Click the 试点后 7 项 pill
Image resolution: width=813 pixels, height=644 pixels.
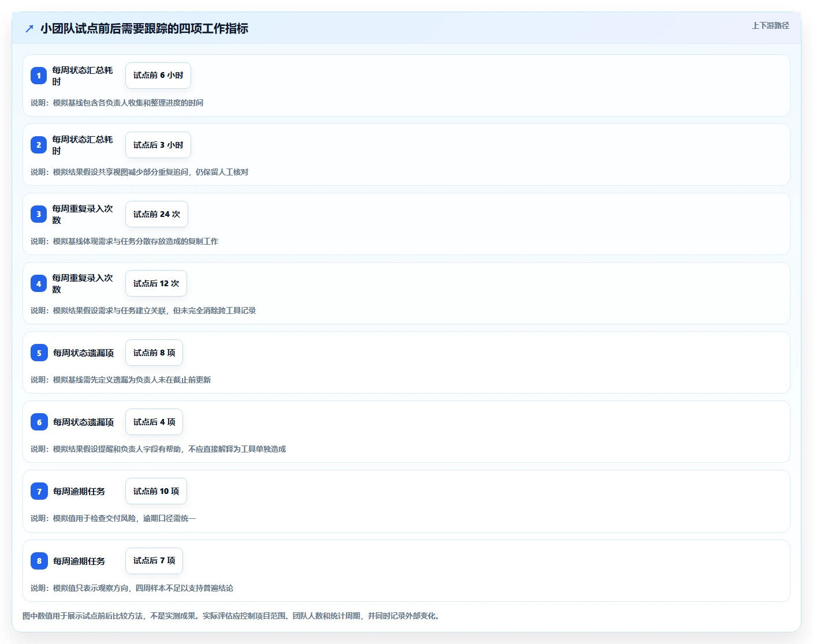(x=154, y=560)
